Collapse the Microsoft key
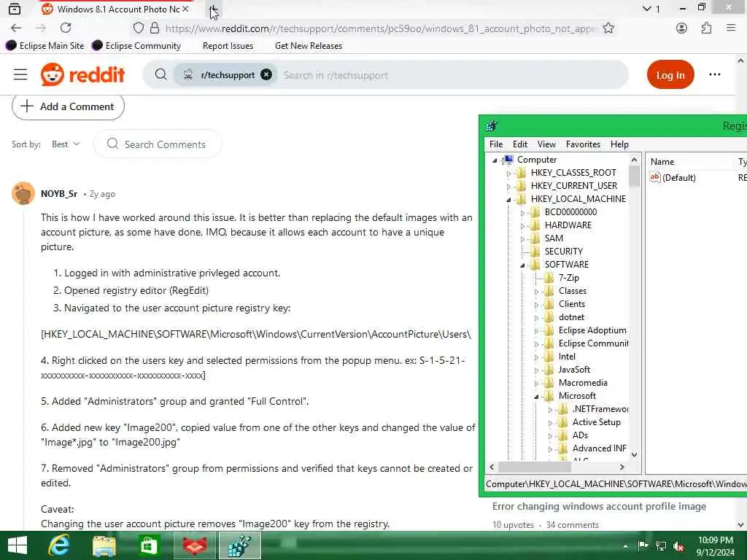 click(x=536, y=396)
